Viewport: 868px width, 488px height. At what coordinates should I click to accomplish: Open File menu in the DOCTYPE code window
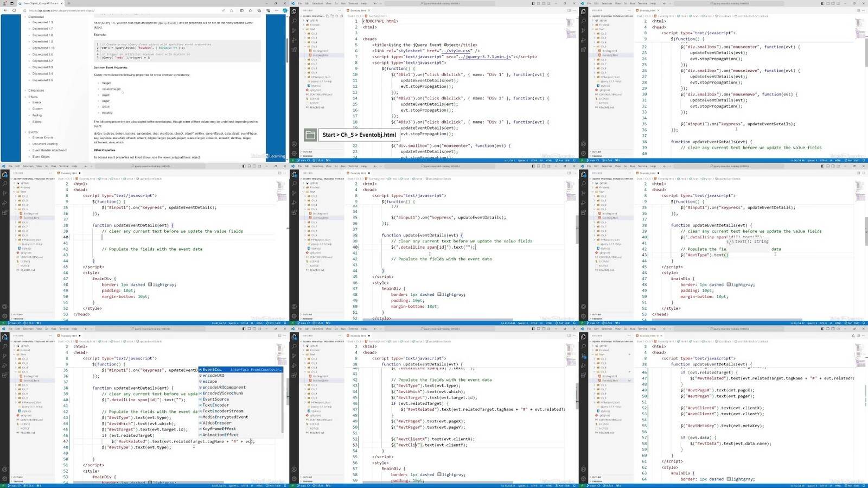coord(299,3)
